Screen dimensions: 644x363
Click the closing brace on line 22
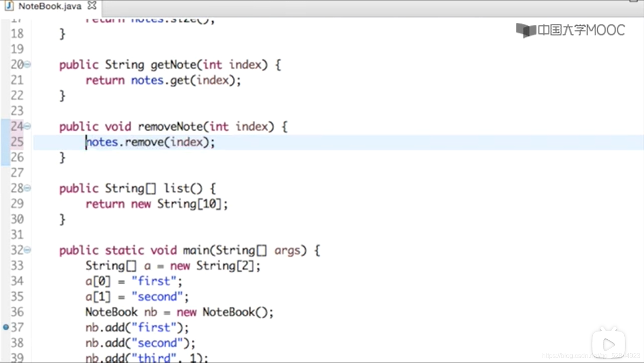point(62,96)
